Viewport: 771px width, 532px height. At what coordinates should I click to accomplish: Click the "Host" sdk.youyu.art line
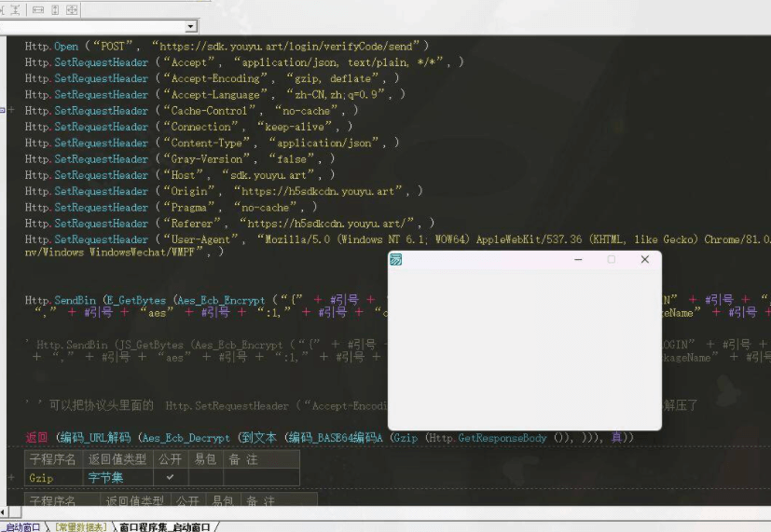coord(180,175)
